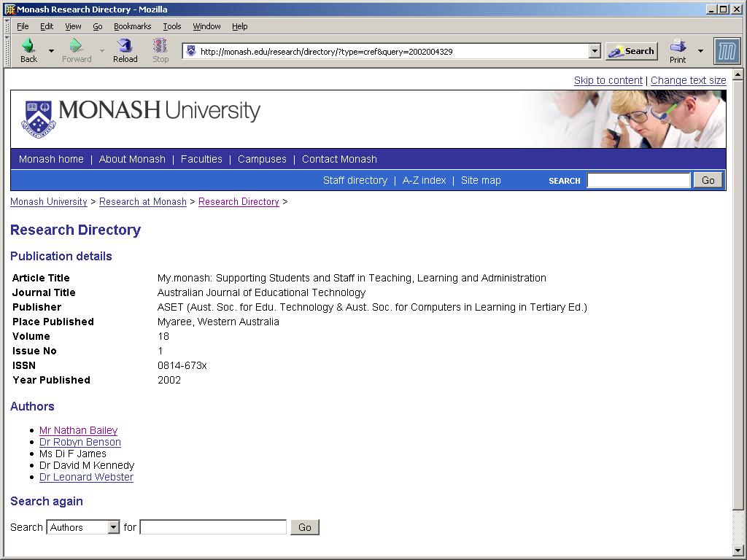747x560 pixels.
Task: Open author Dr Leonard Webster
Action: pos(86,477)
